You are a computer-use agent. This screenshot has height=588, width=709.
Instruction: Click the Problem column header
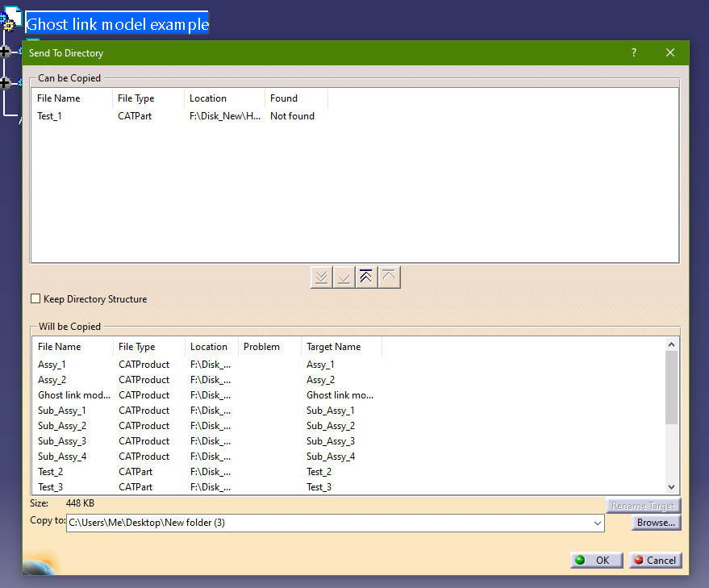[x=261, y=347]
